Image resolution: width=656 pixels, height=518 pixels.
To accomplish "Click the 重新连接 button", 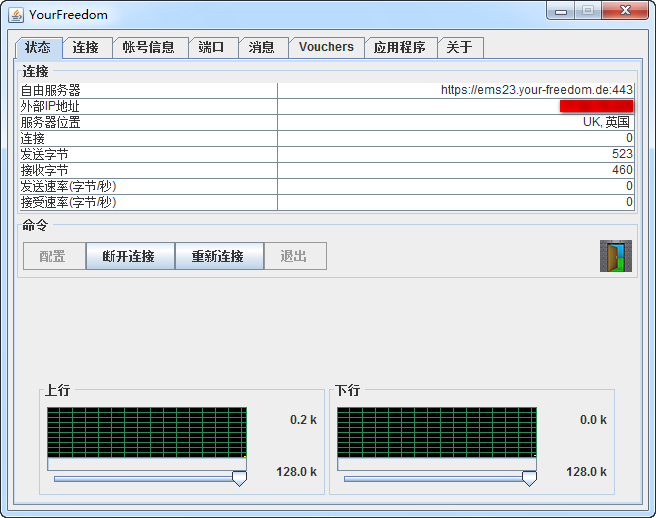I will point(218,256).
